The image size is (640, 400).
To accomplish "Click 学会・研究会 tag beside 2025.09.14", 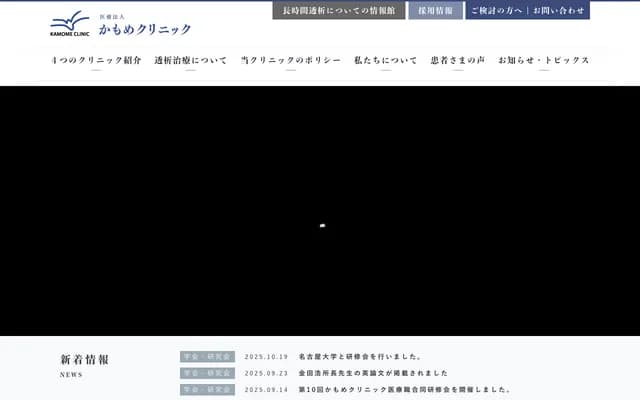I will tap(207, 390).
